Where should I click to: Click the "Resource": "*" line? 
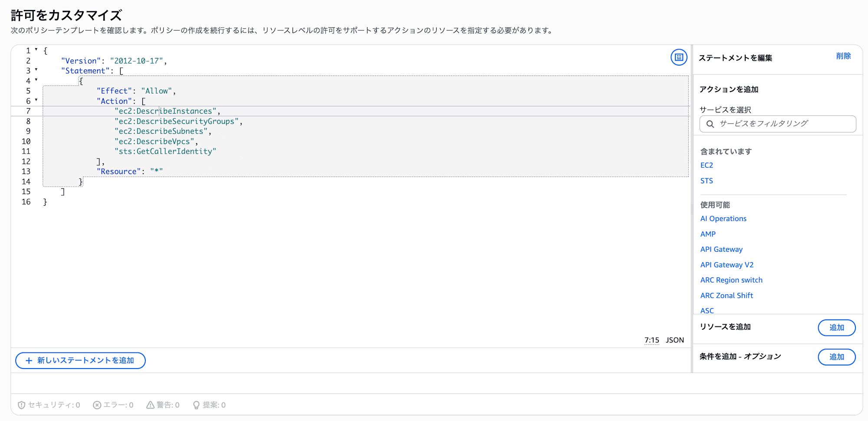[130, 172]
